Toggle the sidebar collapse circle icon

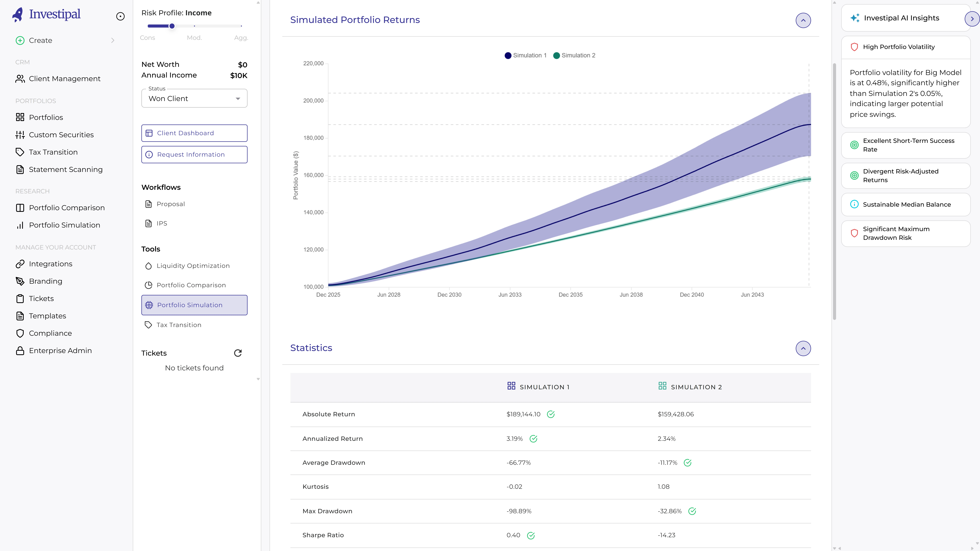click(x=120, y=16)
